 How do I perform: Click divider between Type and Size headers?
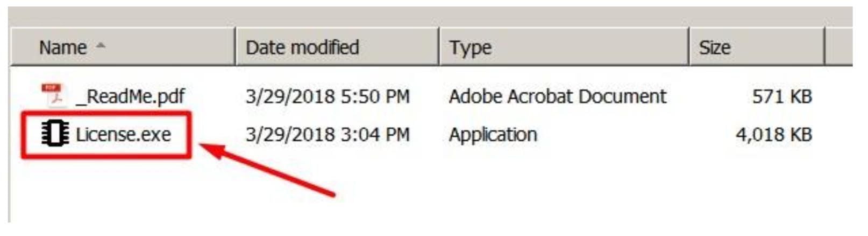tap(689, 47)
